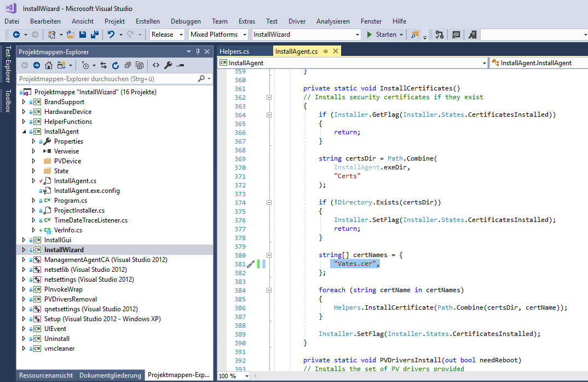The image size is (588, 382).
Task: Open the Debuggen menu
Action: 186,21
